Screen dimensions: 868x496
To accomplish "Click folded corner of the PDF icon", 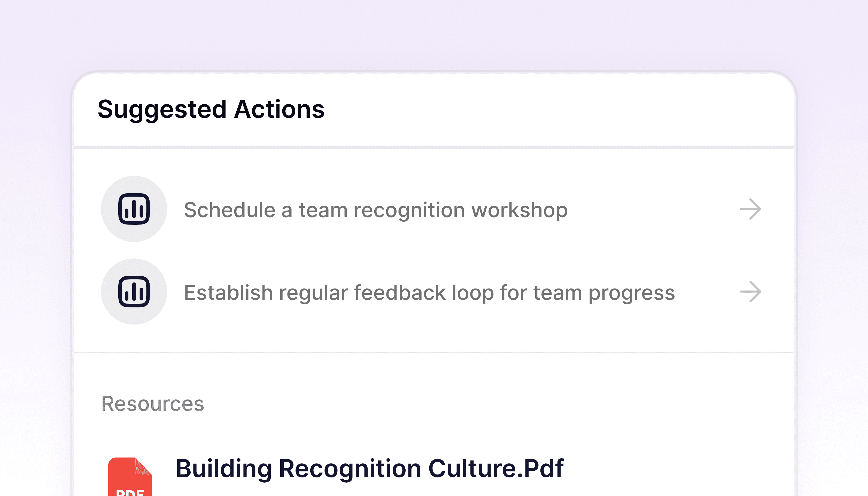I will pyautogui.click(x=143, y=466).
